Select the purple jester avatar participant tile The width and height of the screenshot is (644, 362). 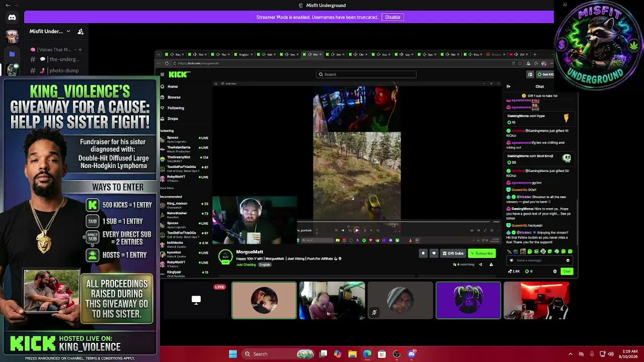[468, 301]
